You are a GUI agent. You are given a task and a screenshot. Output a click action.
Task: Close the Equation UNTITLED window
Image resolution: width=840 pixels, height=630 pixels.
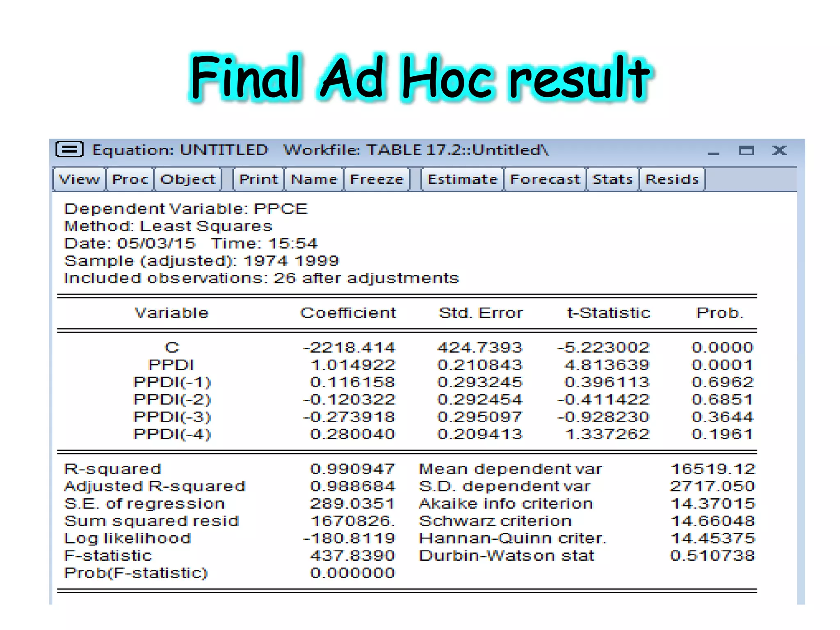[x=779, y=151]
